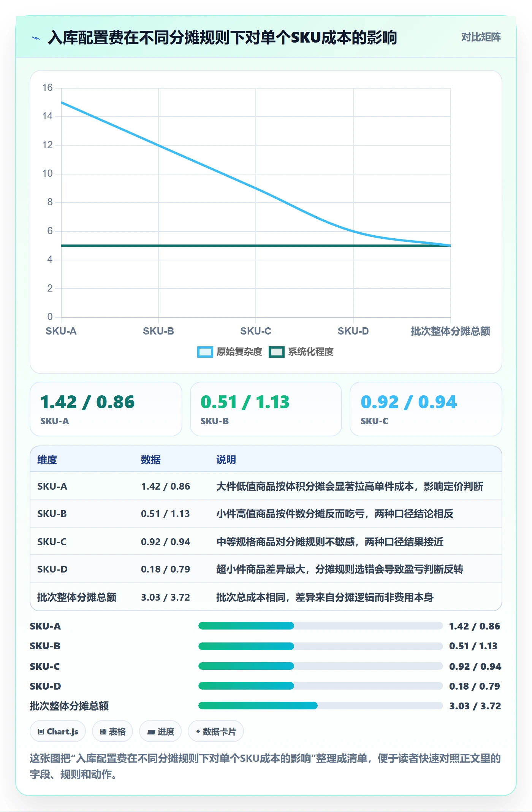Click the 批次整体分摊总额 progress bar
Screen dimensions: 532x812
pos(320,706)
